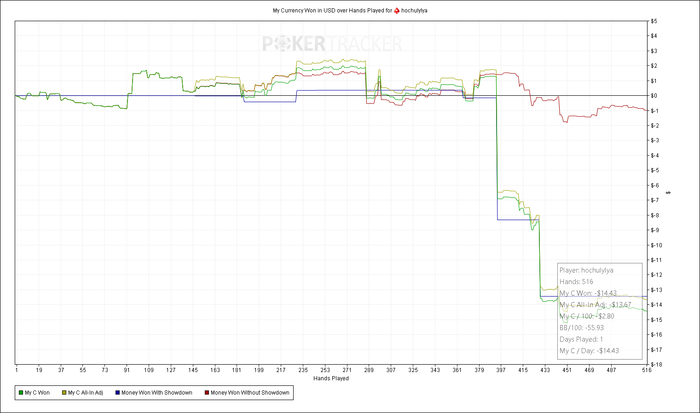
Task: Click the -$18 label on the y-axis
Action: pos(655,364)
